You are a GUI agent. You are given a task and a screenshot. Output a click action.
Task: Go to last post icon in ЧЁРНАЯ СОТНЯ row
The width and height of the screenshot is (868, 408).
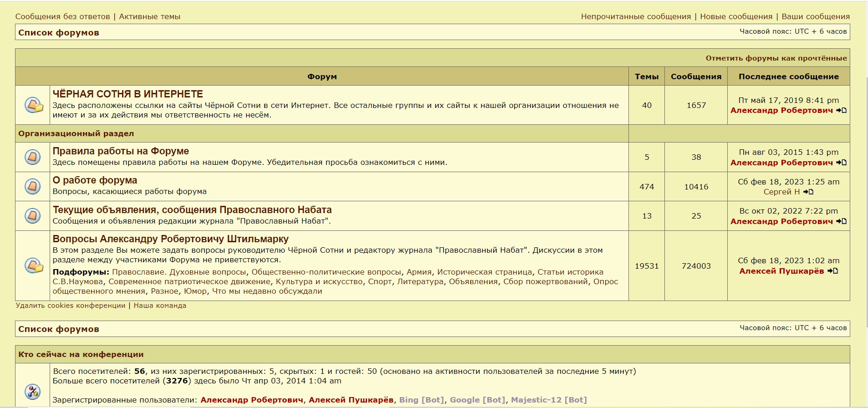click(842, 110)
